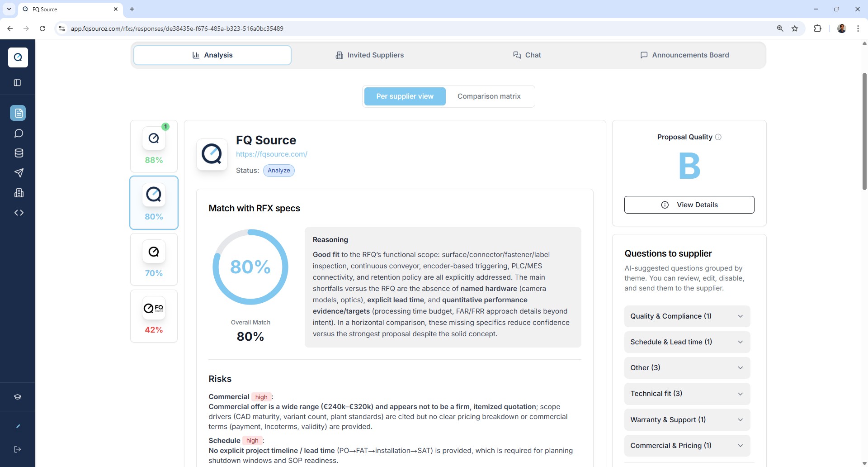868x467 pixels.
Task: Click the logout icon in sidebar
Action: (18, 449)
